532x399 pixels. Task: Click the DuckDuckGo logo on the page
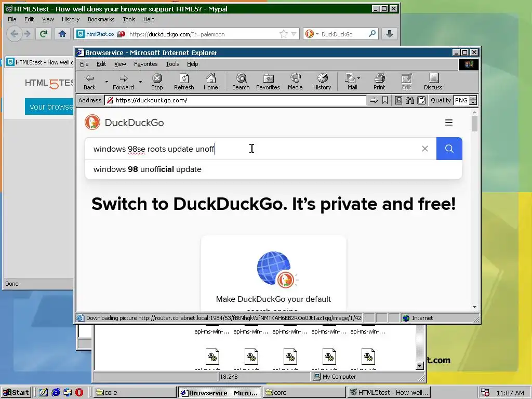click(x=124, y=123)
